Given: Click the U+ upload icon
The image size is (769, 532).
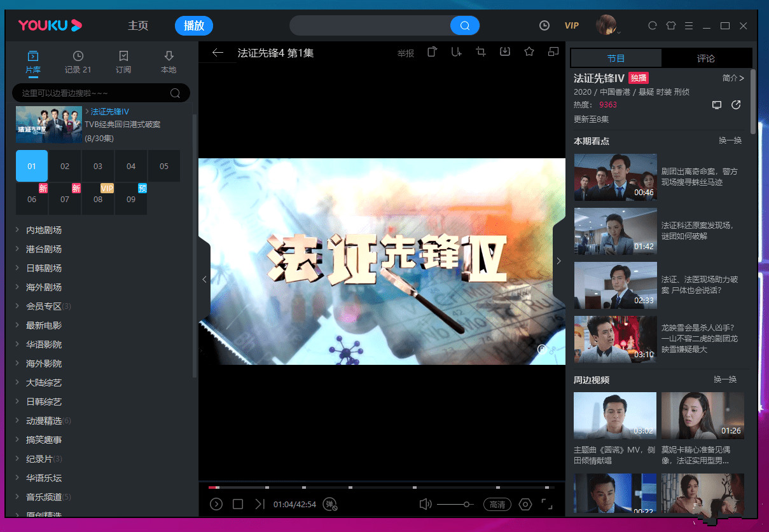Looking at the screenshot, I should tap(456, 51).
